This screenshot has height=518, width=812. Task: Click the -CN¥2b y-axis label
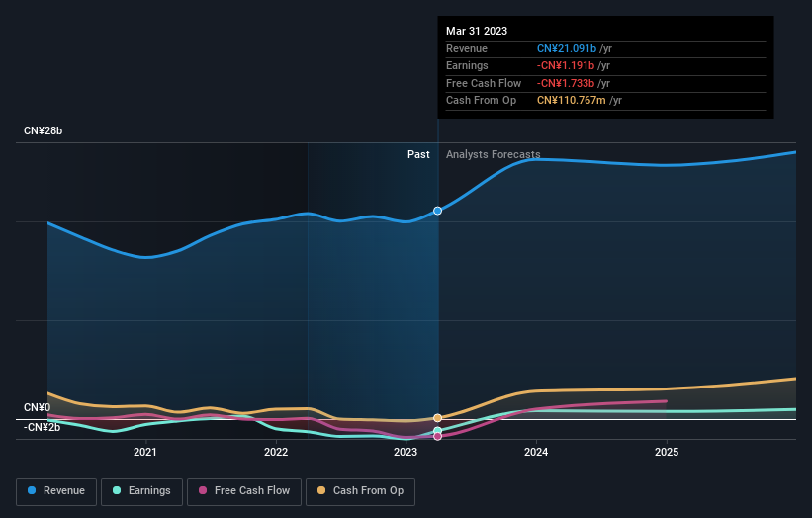point(42,427)
